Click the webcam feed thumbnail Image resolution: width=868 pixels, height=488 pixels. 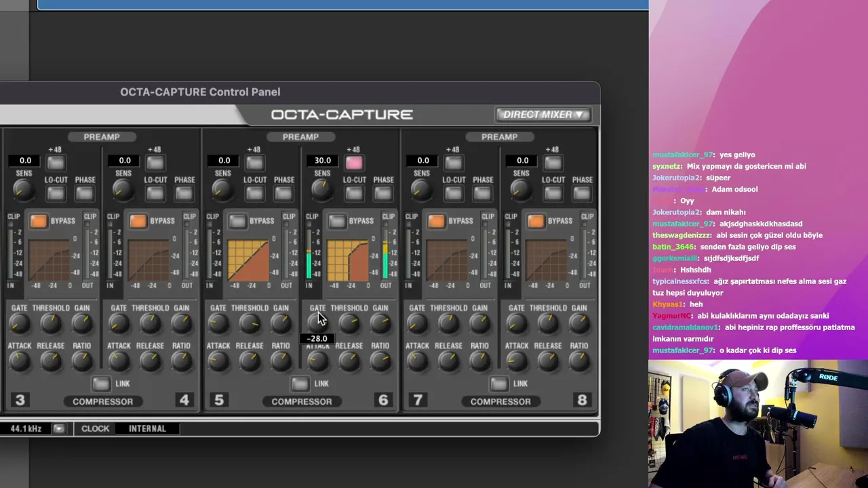click(758, 424)
